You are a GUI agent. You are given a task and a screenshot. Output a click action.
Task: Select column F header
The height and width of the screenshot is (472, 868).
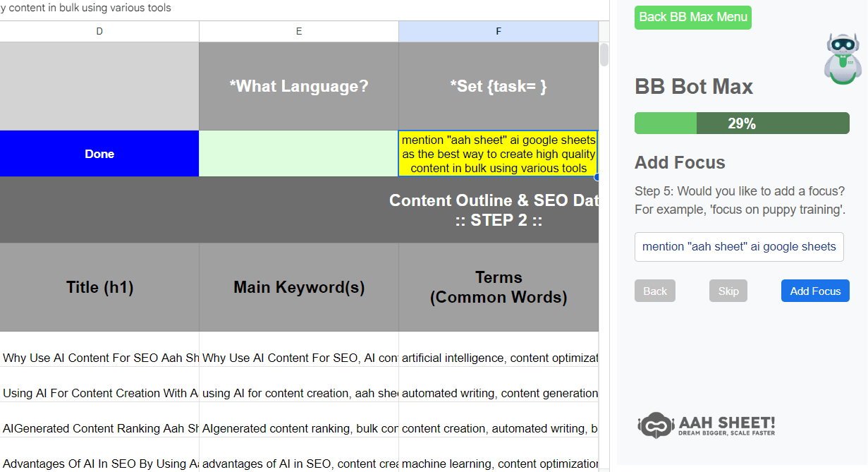(x=499, y=31)
